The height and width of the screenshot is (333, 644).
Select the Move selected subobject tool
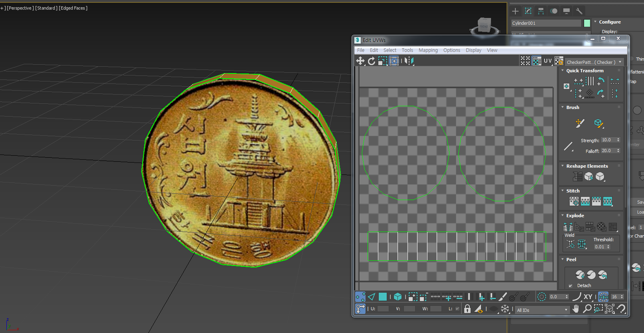360,61
